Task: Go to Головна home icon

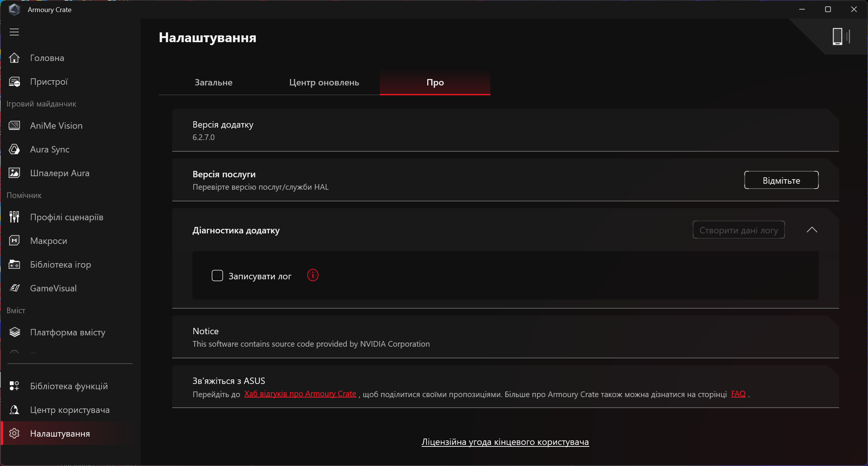Action: pos(14,58)
